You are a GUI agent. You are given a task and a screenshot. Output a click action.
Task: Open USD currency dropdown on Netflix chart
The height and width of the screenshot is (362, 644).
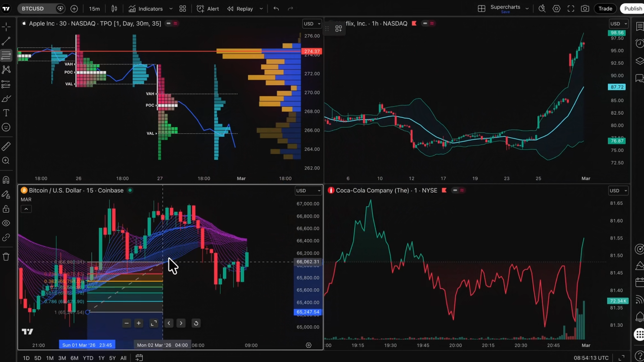(618, 24)
